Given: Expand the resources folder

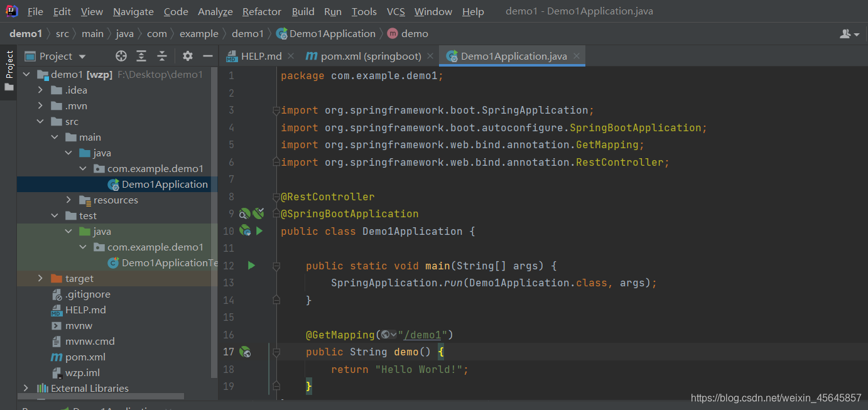Looking at the screenshot, I should (69, 200).
